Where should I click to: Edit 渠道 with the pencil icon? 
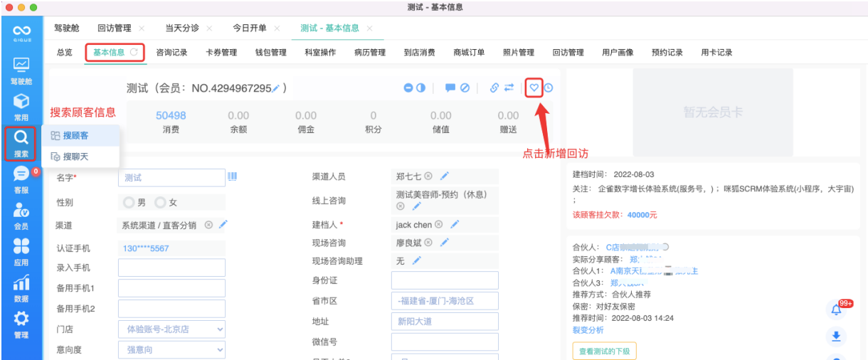click(223, 225)
